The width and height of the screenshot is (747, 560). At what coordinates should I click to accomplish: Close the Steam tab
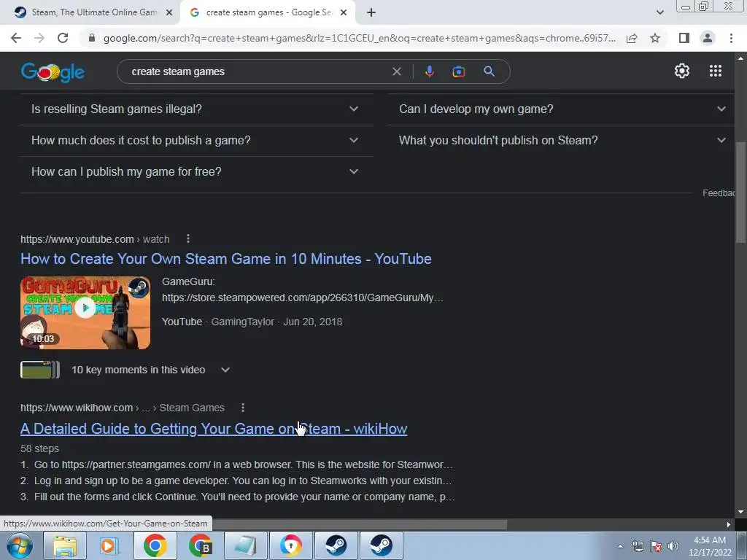(x=169, y=13)
